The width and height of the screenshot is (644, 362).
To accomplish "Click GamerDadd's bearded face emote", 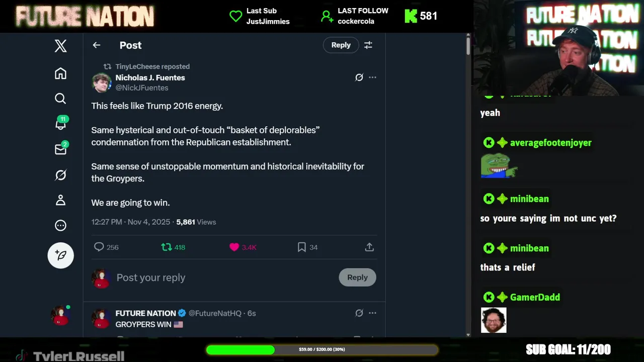I will 494,320.
